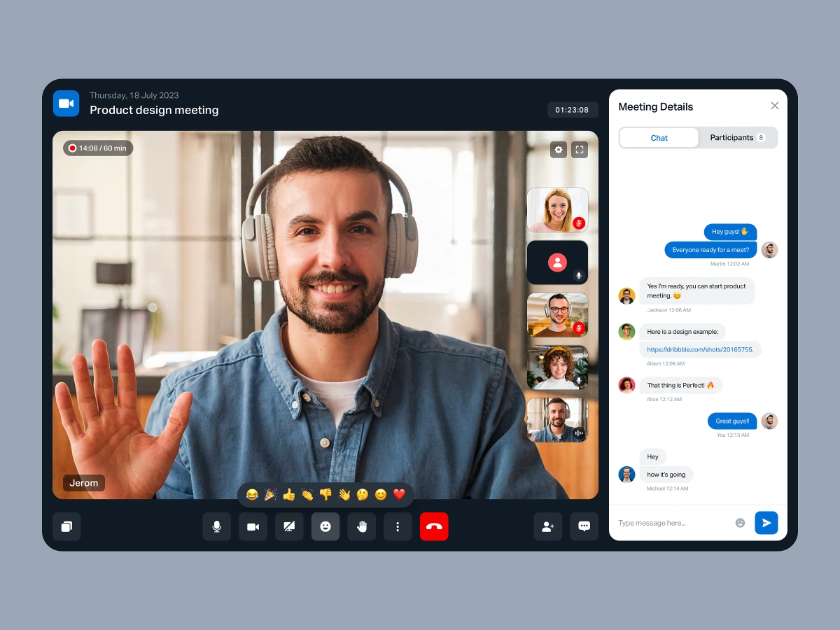Switch to the Participants tab

pos(737,138)
